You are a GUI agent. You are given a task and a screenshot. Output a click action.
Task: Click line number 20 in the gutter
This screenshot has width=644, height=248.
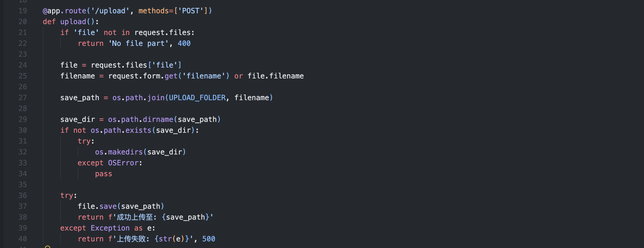pos(23,22)
